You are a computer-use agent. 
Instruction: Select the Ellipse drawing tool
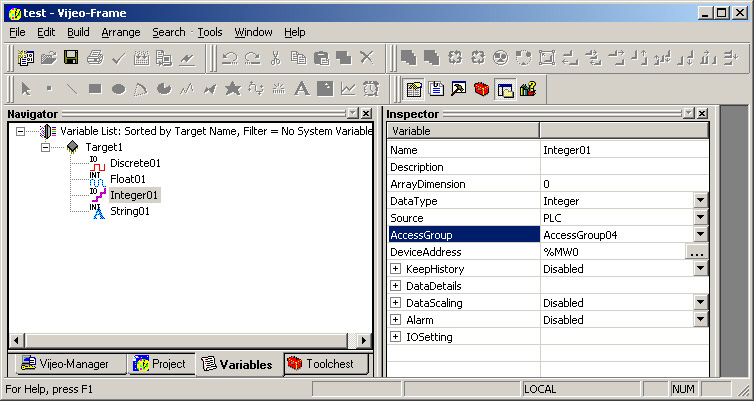click(x=118, y=89)
